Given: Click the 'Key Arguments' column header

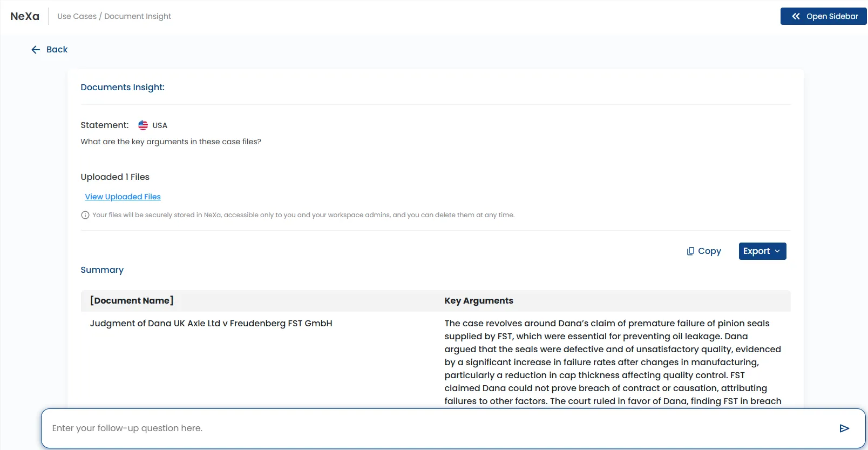Looking at the screenshot, I should 479,301.
